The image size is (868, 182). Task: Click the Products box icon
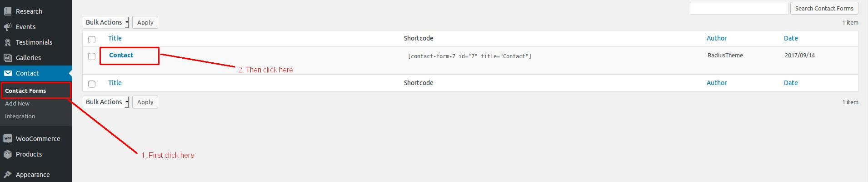(8, 154)
